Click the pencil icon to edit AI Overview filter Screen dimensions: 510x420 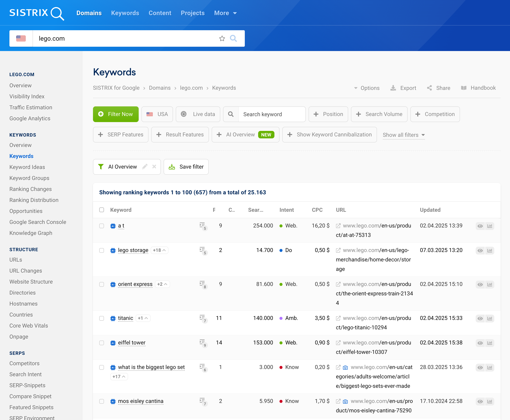tap(145, 167)
